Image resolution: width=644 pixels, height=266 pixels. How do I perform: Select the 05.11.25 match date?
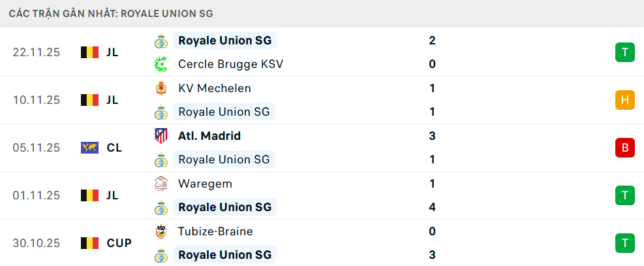click(36, 148)
